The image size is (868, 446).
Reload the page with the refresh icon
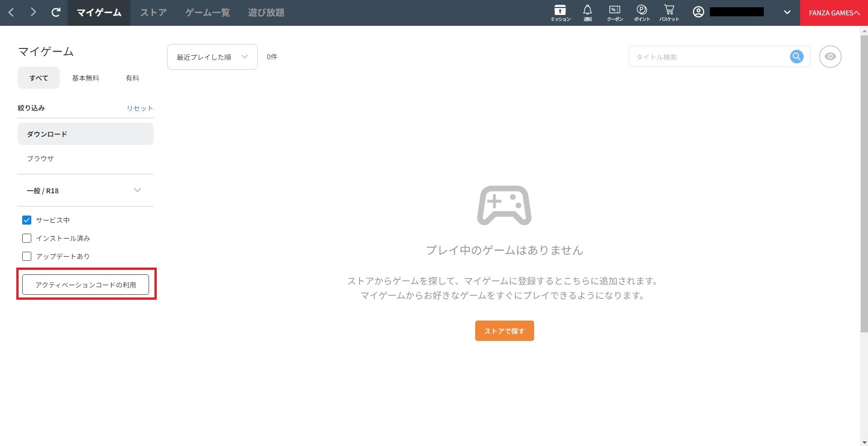tap(56, 13)
